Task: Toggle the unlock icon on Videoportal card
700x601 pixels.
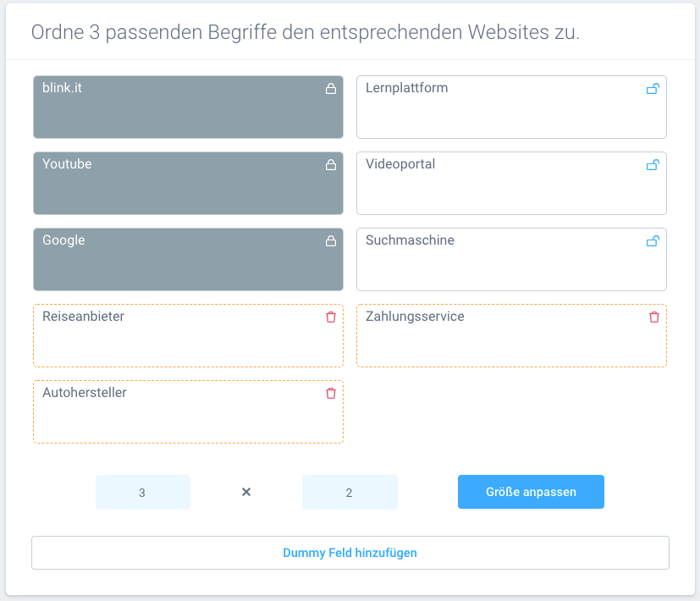Action: [x=653, y=165]
